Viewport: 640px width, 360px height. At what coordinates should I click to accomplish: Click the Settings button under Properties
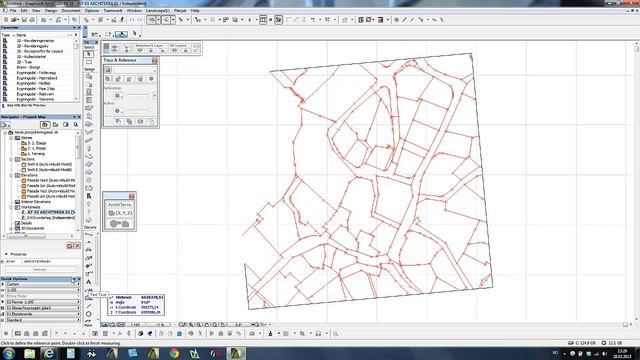click(x=40, y=269)
